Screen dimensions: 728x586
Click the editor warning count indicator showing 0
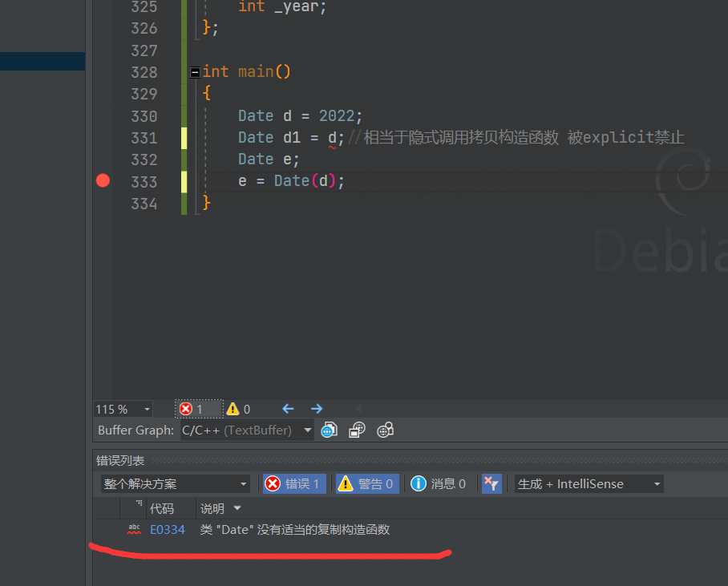[239, 409]
